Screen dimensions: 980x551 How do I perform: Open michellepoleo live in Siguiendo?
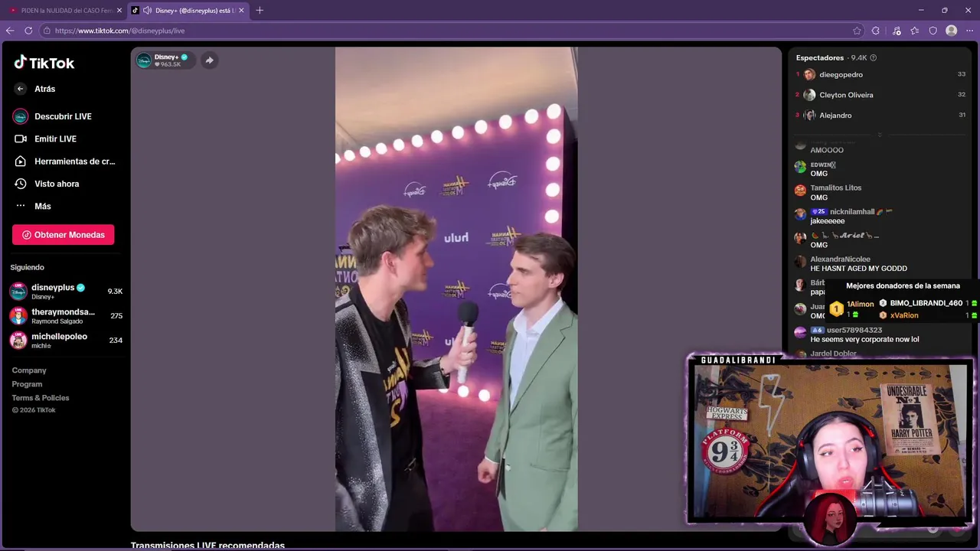coord(65,340)
